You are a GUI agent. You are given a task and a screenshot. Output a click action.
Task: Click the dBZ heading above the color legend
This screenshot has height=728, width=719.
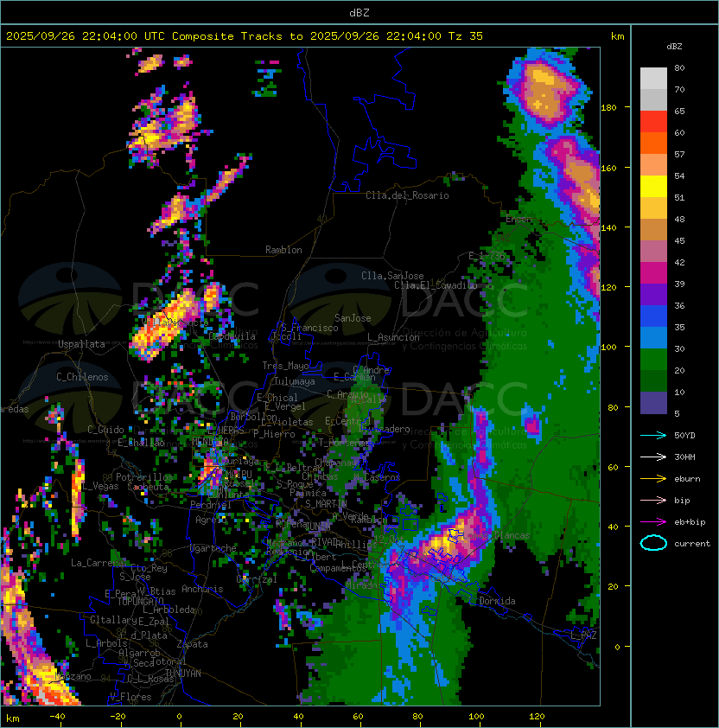point(674,47)
